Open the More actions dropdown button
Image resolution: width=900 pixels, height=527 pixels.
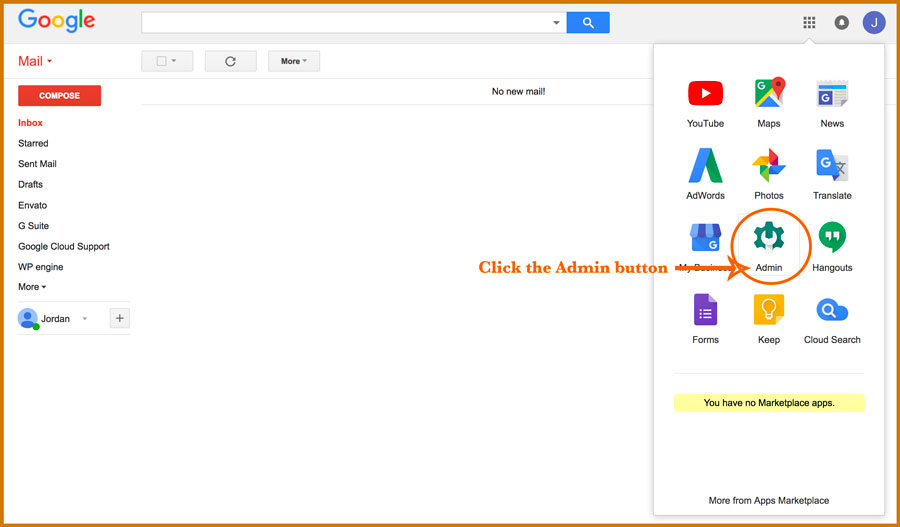(294, 61)
